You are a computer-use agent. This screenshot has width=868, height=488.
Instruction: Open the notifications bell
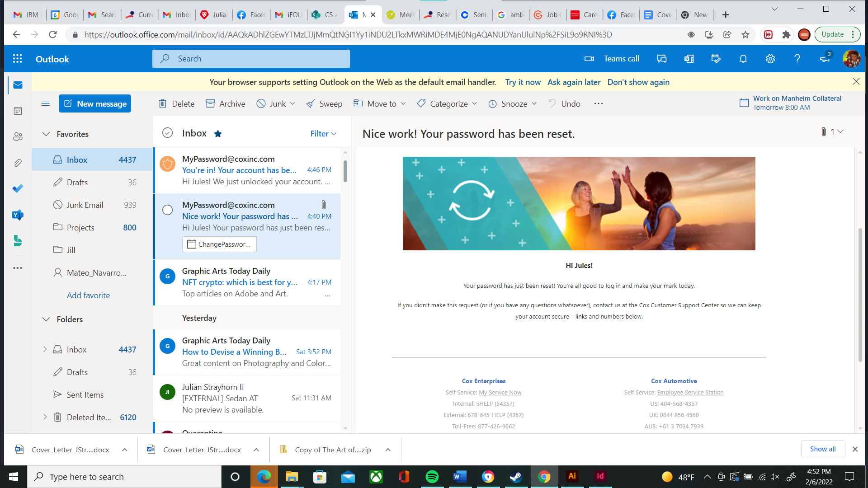[x=743, y=59]
